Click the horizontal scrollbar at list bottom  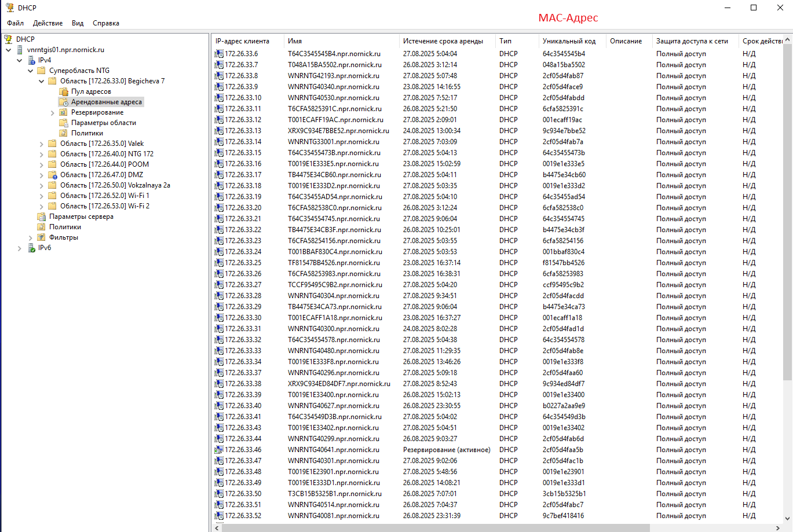coord(434,527)
